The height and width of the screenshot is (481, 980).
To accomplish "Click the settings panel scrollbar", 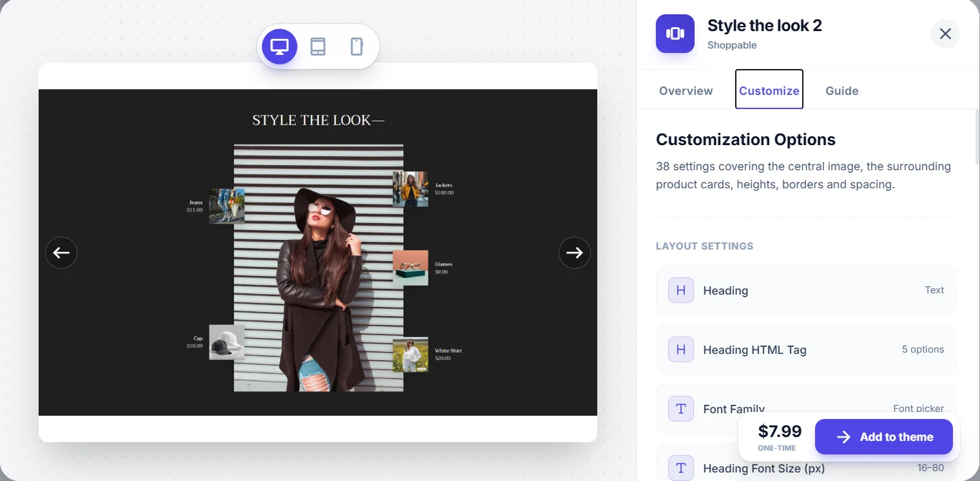I will (977, 137).
